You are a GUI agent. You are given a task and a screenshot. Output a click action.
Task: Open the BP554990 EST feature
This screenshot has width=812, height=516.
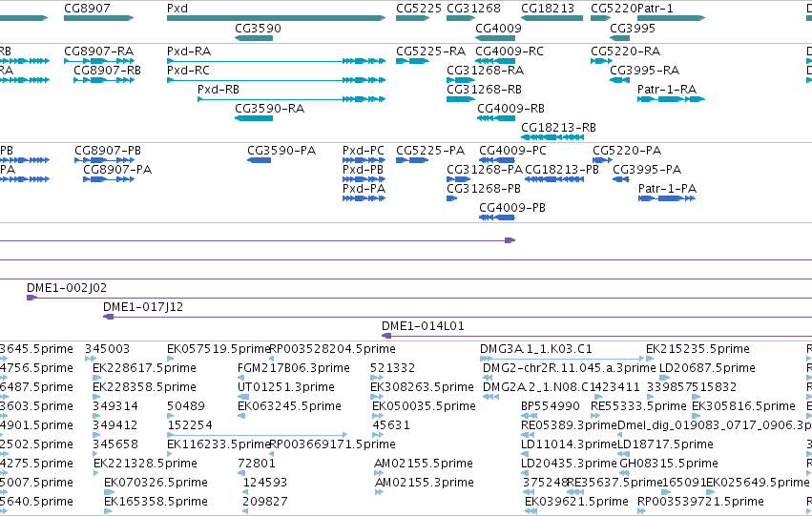coord(529,416)
